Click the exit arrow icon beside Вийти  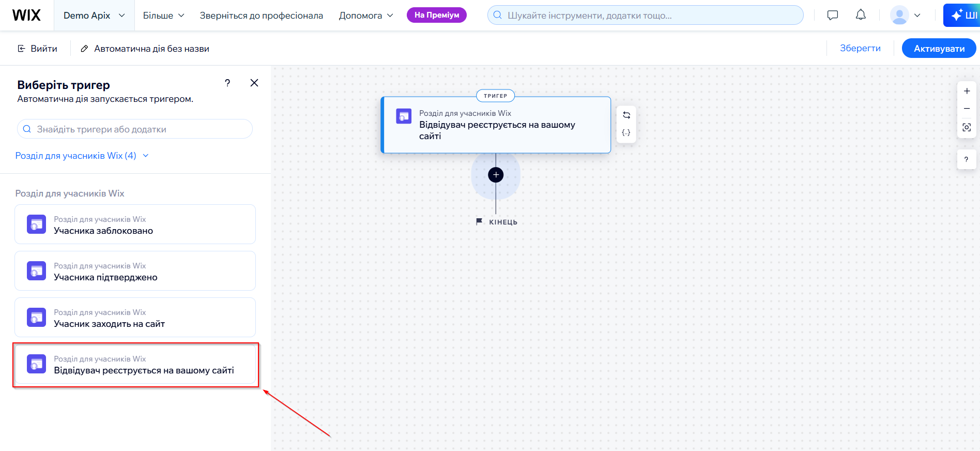[x=22, y=49]
